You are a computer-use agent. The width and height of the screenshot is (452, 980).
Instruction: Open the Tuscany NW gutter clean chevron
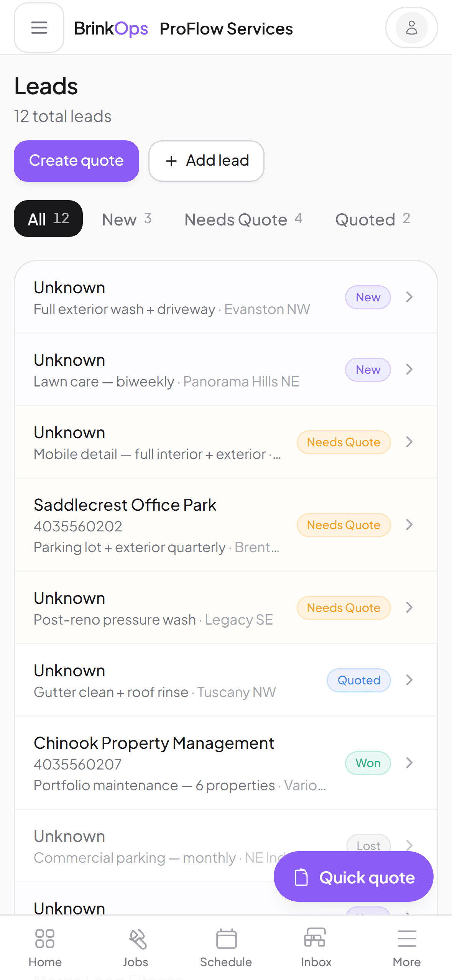409,680
